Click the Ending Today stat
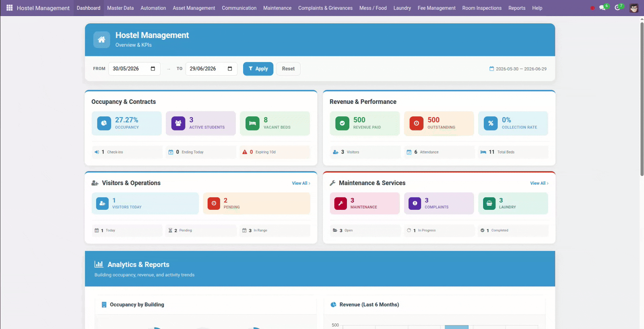Image resolution: width=644 pixels, height=329 pixels. [x=201, y=152]
